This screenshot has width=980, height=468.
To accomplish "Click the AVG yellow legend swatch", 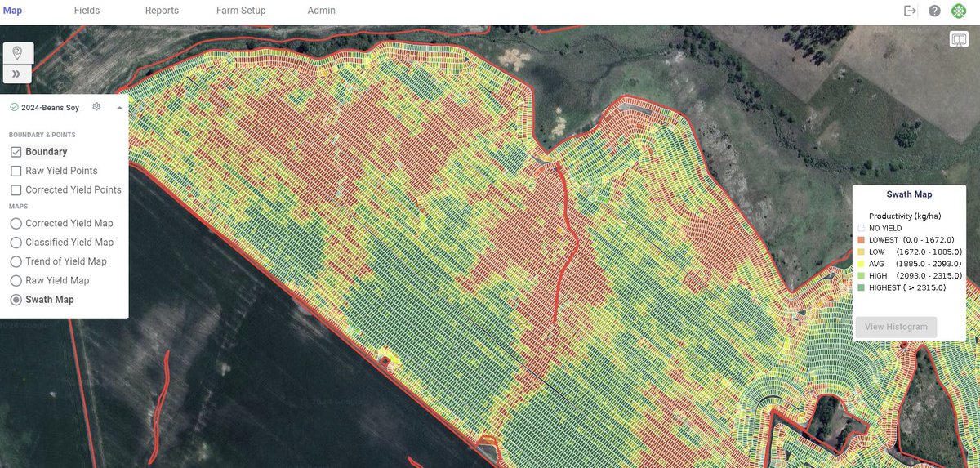I will (x=861, y=264).
